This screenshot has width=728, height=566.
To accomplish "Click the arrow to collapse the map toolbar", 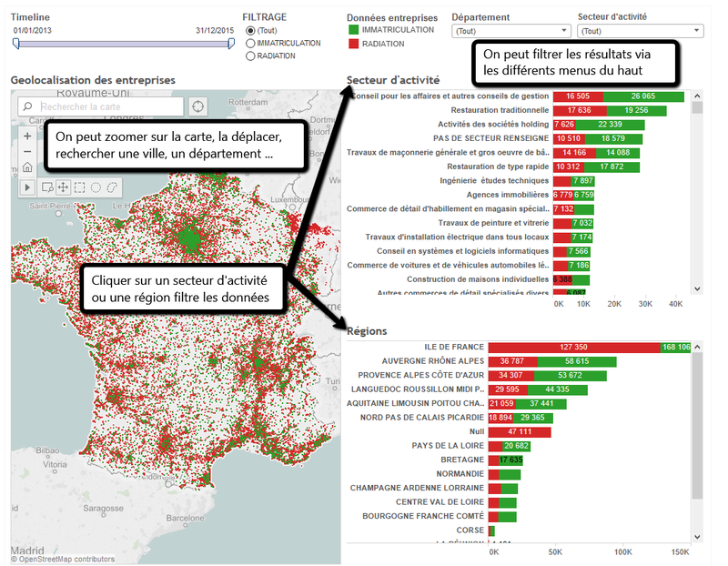I will coord(27,186).
